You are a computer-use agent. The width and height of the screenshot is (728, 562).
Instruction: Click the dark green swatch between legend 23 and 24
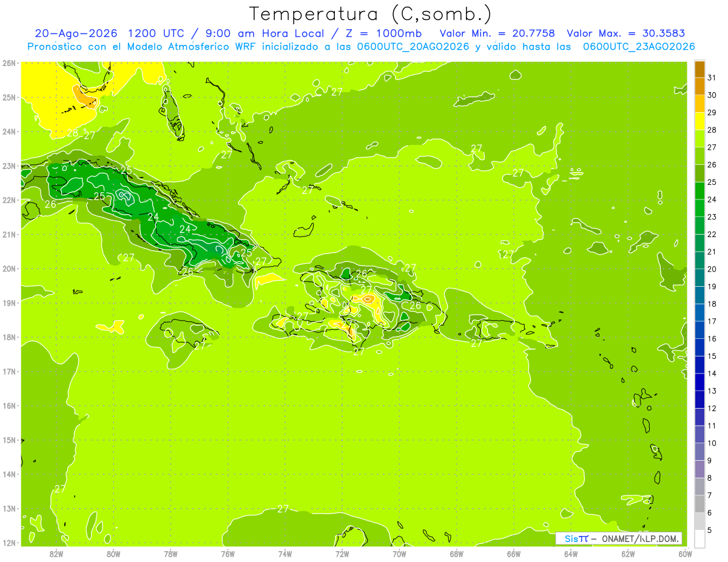click(699, 209)
